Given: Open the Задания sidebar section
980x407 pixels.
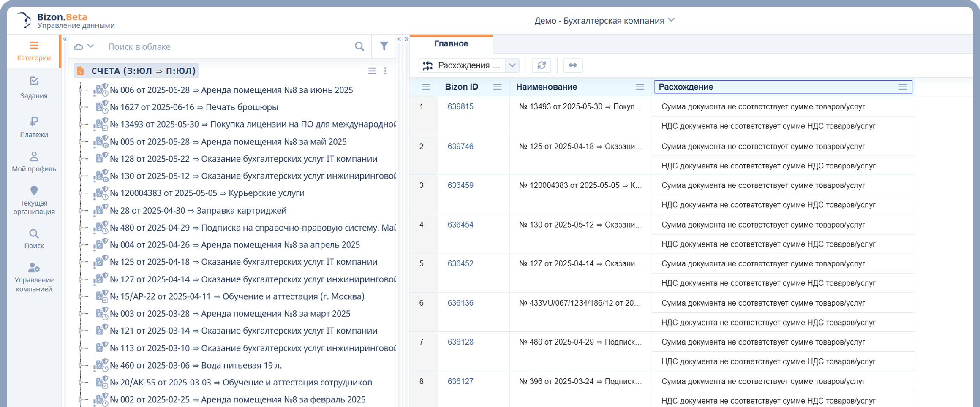Looking at the screenshot, I should pyautogui.click(x=34, y=88).
